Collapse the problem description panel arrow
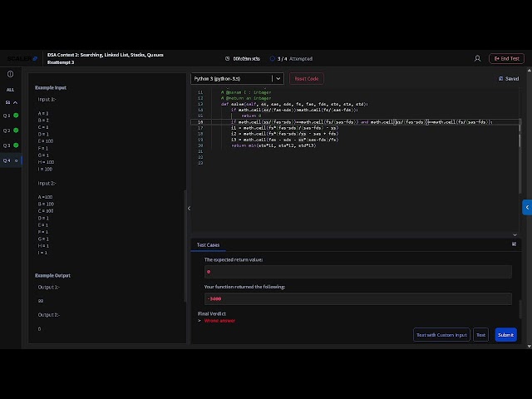Viewport: 532px width, 399px height. coord(189,209)
